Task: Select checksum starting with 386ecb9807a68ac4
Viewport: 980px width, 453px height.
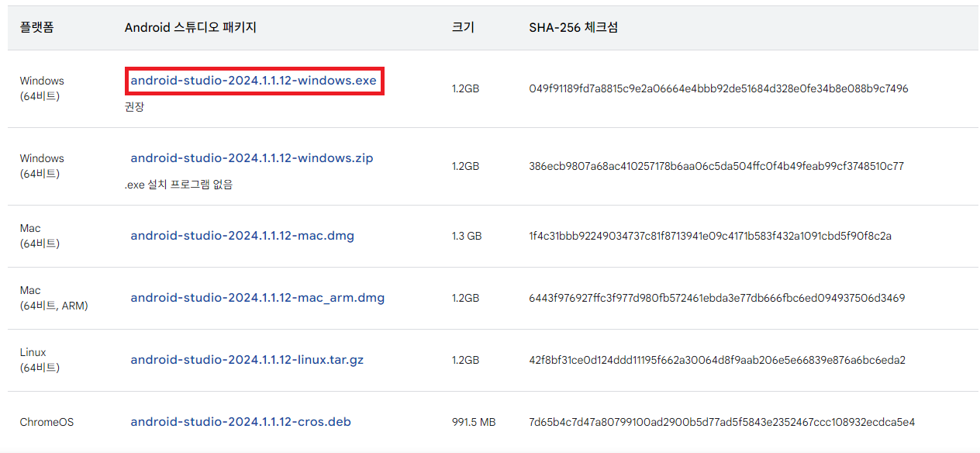Action: point(716,166)
